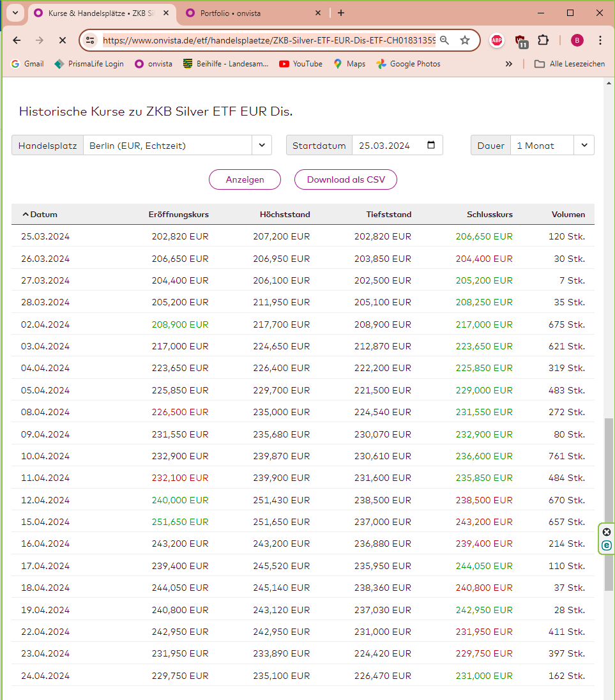Close the Portfolio onvista tab

coord(318,13)
